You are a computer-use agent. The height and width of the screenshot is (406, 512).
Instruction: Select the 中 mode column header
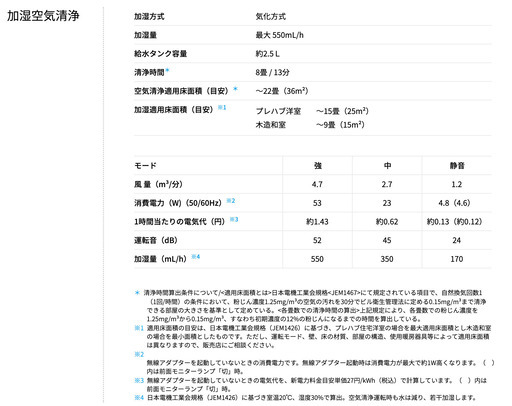(387, 166)
